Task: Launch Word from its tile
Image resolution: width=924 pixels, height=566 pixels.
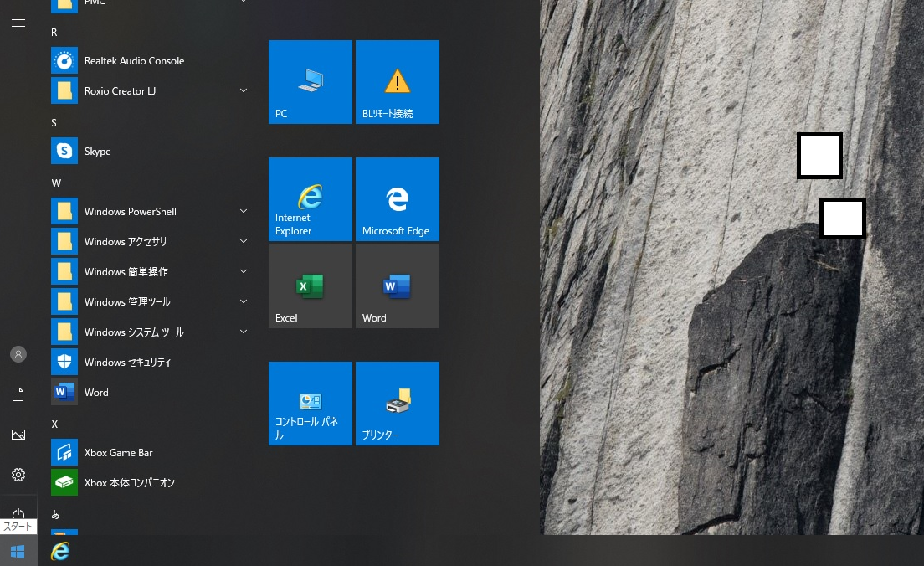Action: [x=398, y=286]
